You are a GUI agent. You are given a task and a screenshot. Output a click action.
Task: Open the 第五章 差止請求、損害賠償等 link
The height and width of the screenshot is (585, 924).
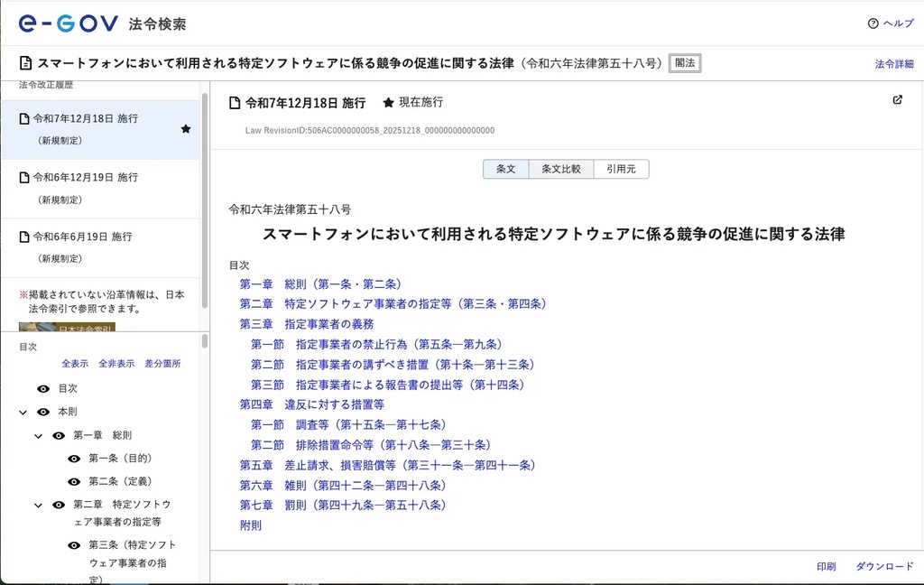[x=387, y=465]
